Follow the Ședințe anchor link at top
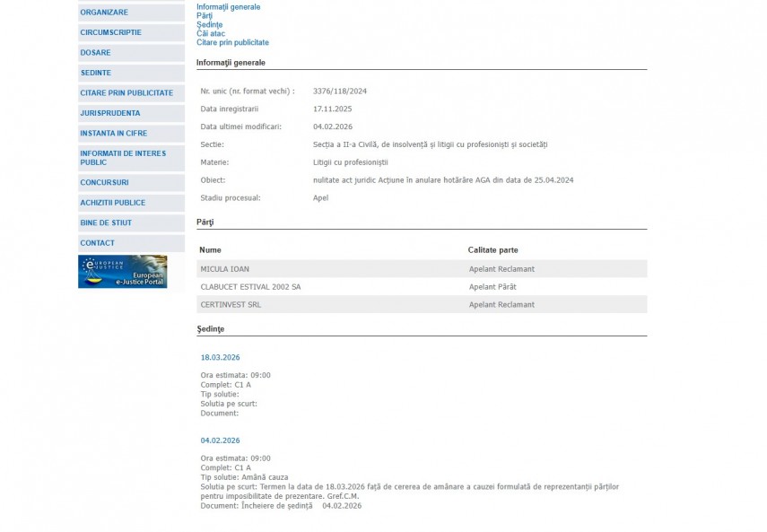Image resolution: width=767 pixels, height=532 pixels. [209, 25]
